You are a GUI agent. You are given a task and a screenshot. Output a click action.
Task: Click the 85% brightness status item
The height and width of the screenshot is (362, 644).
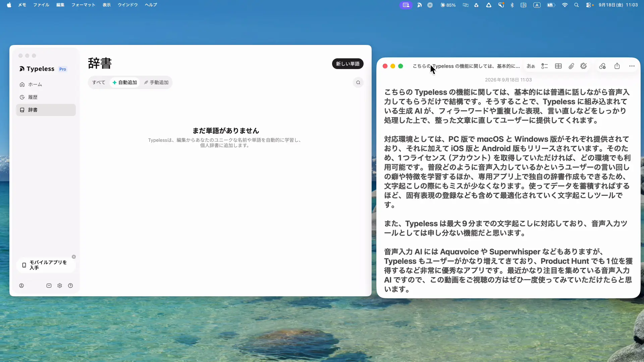(x=448, y=5)
